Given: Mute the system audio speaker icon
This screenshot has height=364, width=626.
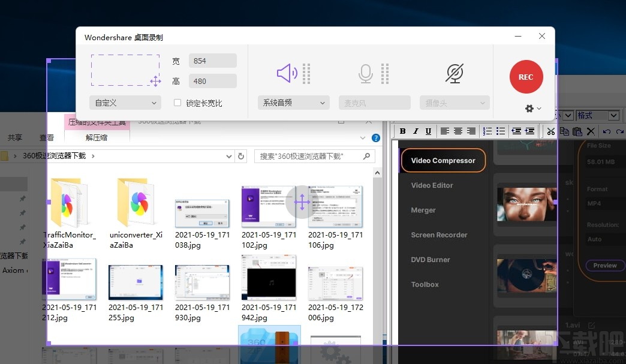Looking at the screenshot, I should [x=287, y=73].
